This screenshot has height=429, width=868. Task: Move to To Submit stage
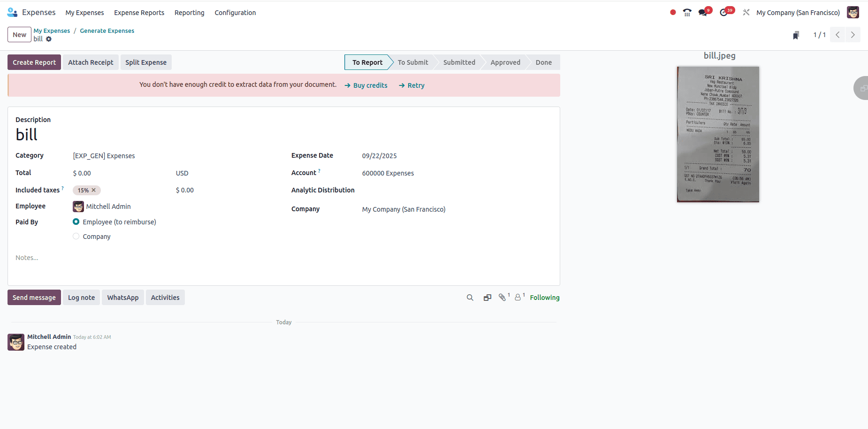pyautogui.click(x=413, y=62)
